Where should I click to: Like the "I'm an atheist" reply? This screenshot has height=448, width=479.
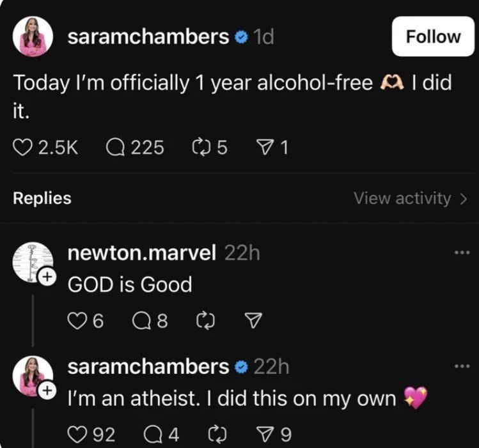click(x=76, y=435)
